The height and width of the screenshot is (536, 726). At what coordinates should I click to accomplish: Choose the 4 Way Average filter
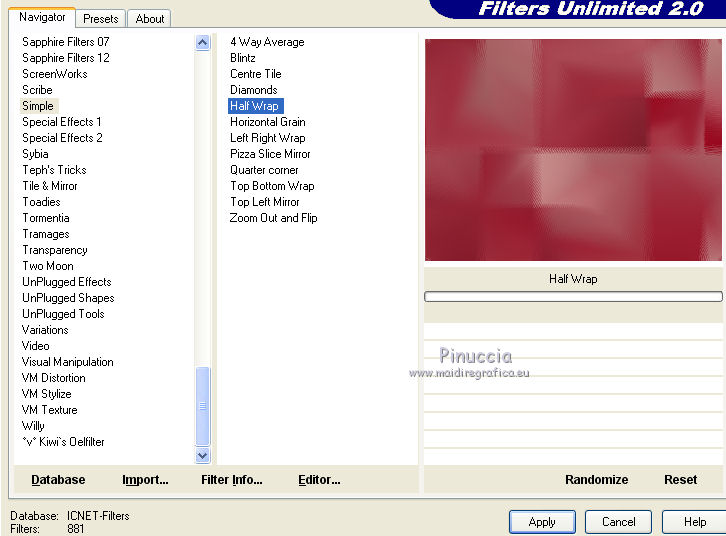point(267,42)
